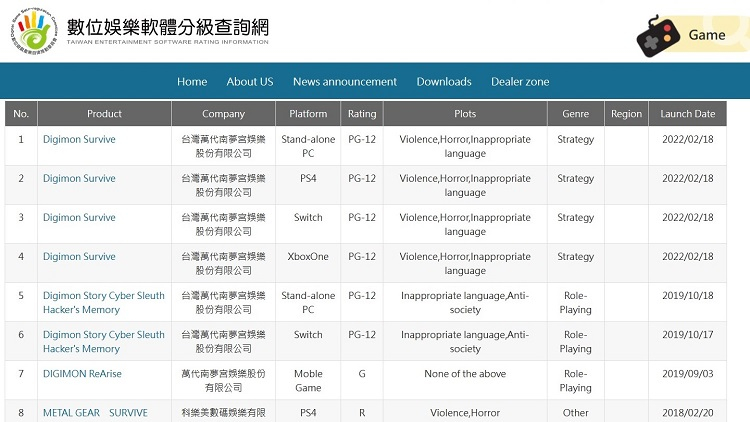Image resolution: width=750 pixels, height=422 pixels.
Task: Go to the Home menu item
Action: point(192,82)
